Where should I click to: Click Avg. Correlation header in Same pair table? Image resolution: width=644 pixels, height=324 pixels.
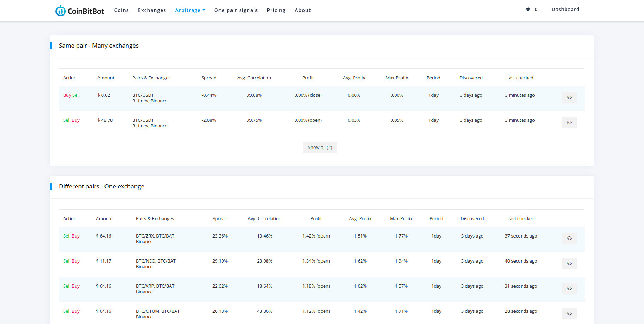coord(254,78)
